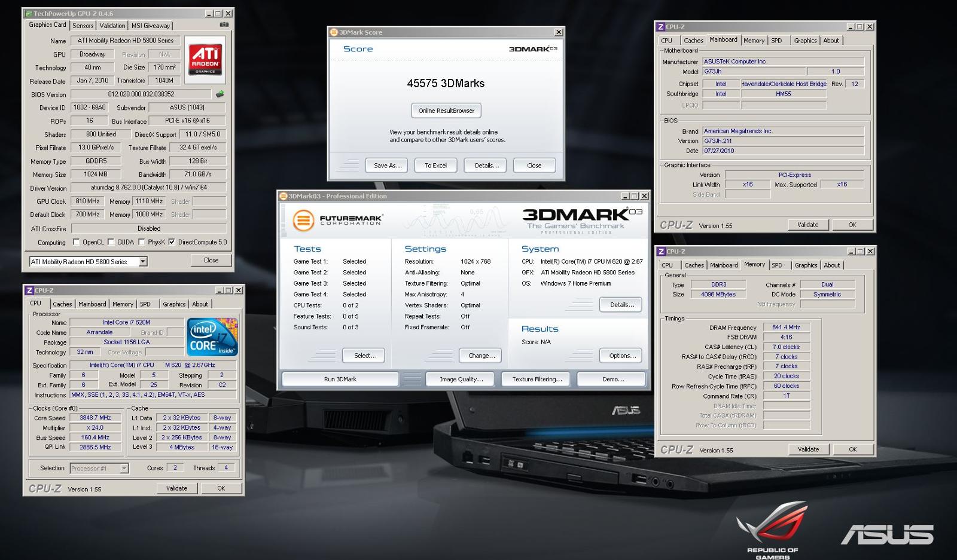Click the GPU-Z title bar app icon
957x560 pixels.
tap(28, 13)
